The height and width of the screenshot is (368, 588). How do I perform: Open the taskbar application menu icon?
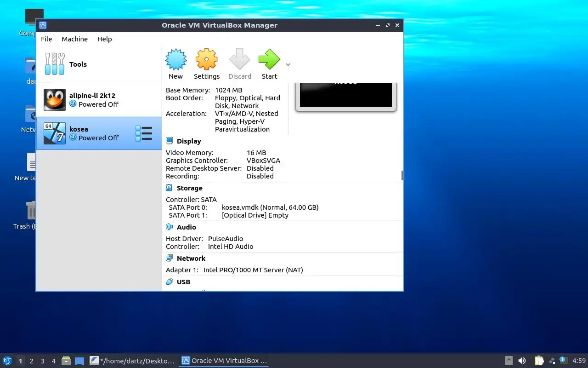(x=7, y=361)
